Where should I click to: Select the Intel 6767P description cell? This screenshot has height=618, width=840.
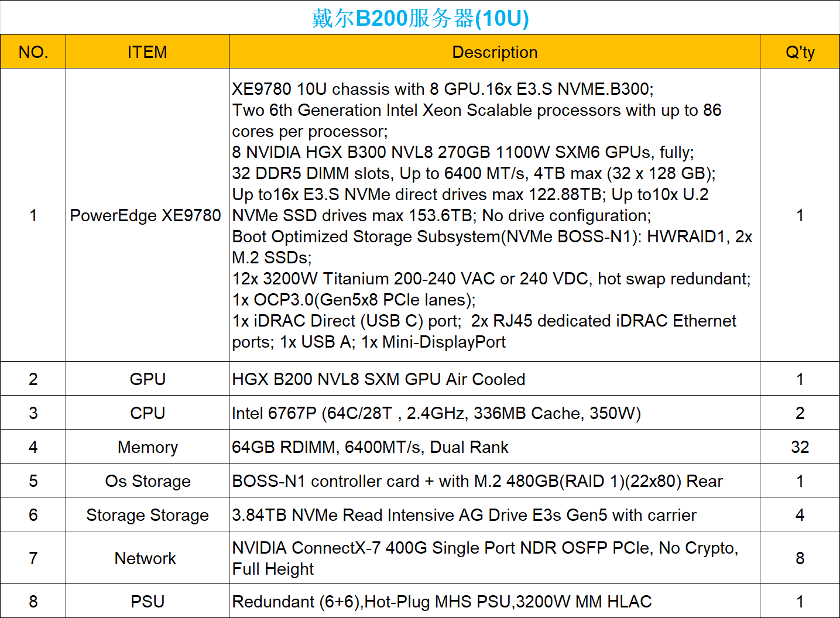click(x=495, y=413)
